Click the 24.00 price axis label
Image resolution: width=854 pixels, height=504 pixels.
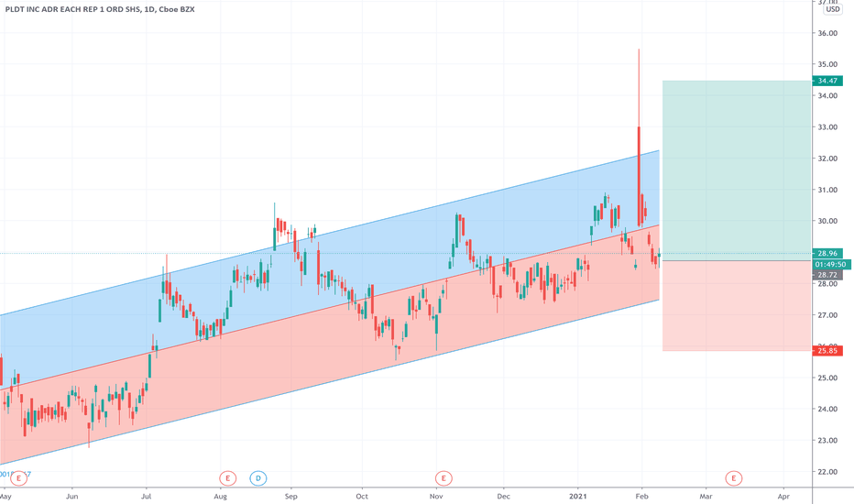(x=827, y=409)
